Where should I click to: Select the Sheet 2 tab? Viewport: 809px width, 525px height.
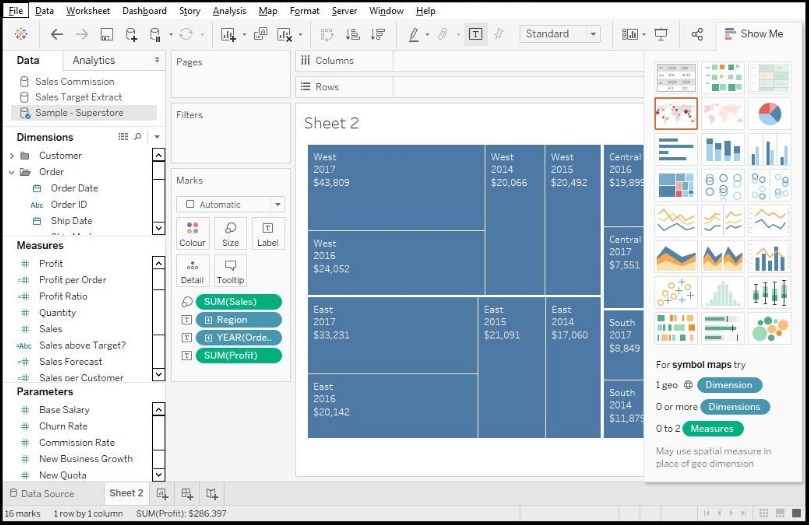coord(126,493)
